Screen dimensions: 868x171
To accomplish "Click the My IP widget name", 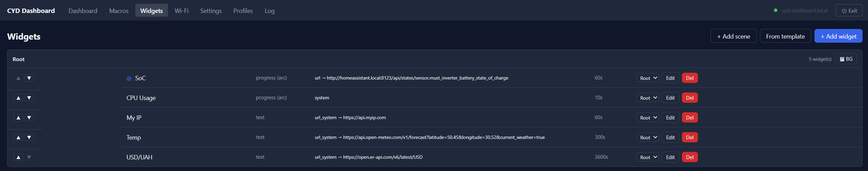I will [x=134, y=118].
